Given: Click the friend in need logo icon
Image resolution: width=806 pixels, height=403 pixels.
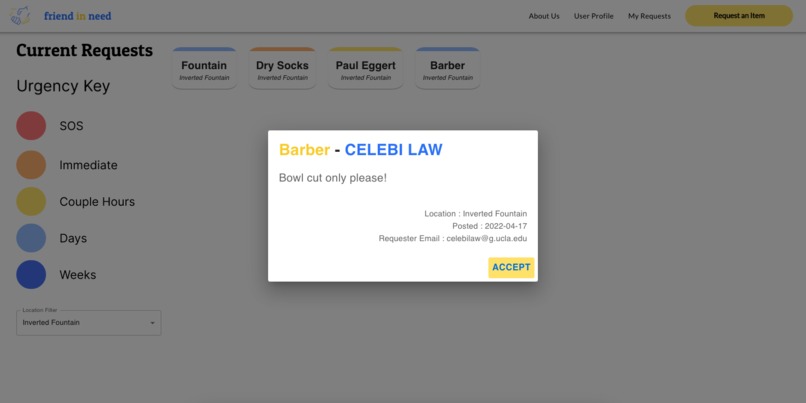Looking at the screenshot, I should click(21, 16).
